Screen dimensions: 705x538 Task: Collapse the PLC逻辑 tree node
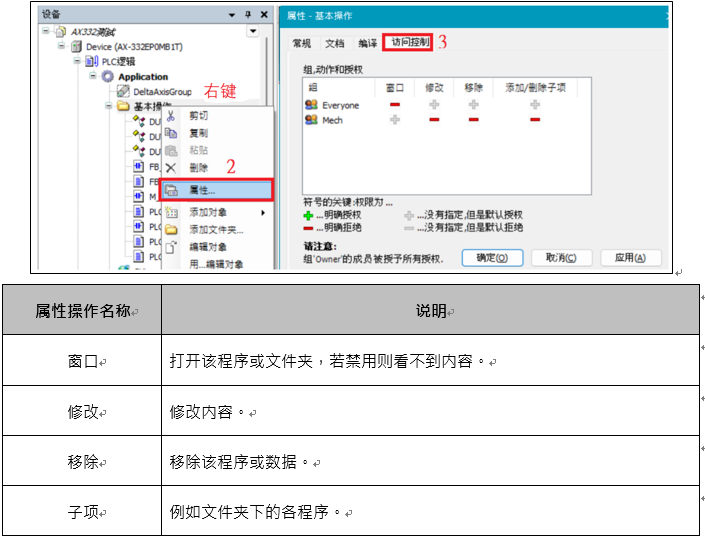click(78, 62)
